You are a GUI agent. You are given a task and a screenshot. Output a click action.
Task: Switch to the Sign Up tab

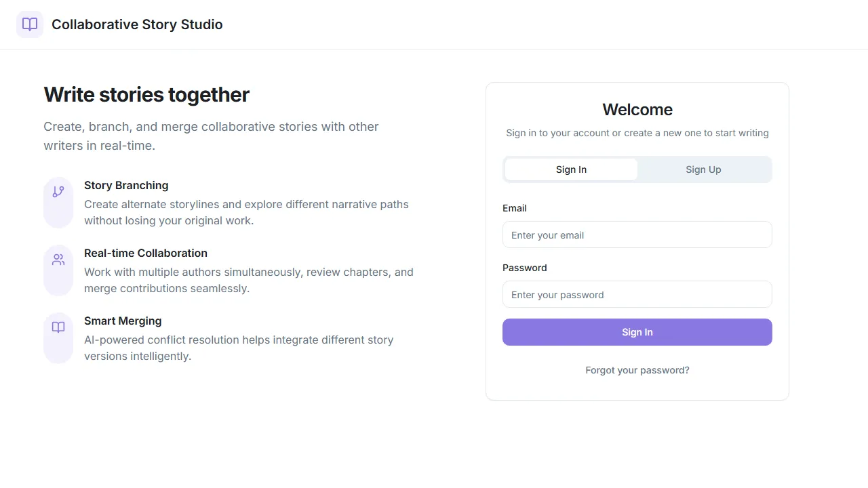[703, 169]
